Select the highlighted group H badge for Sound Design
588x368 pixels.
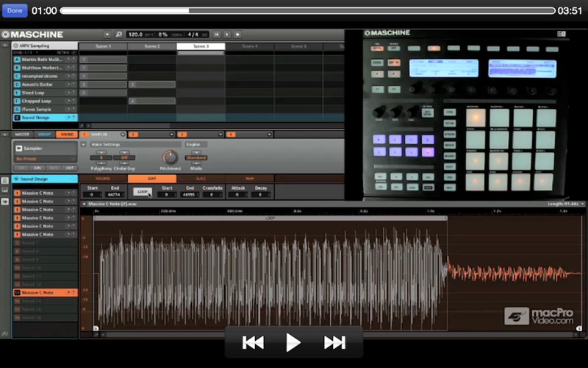[17, 118]
